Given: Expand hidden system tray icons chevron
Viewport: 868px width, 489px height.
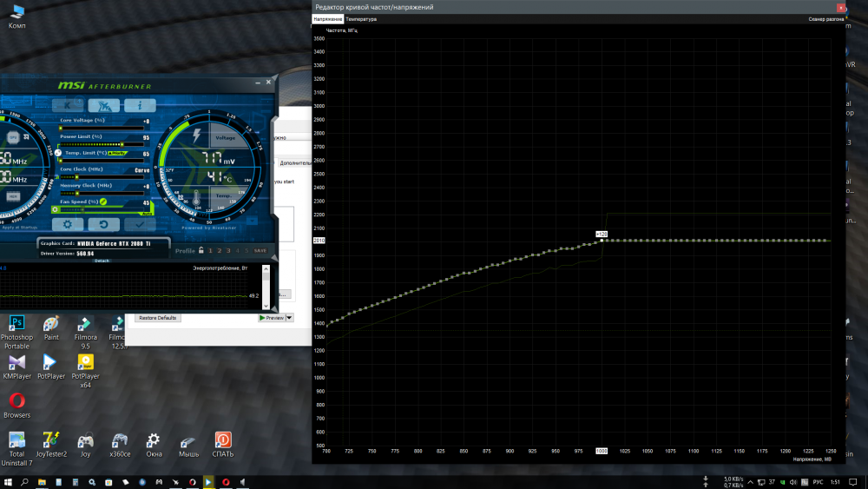Looking at the screenshot, I should click(750, 482).
